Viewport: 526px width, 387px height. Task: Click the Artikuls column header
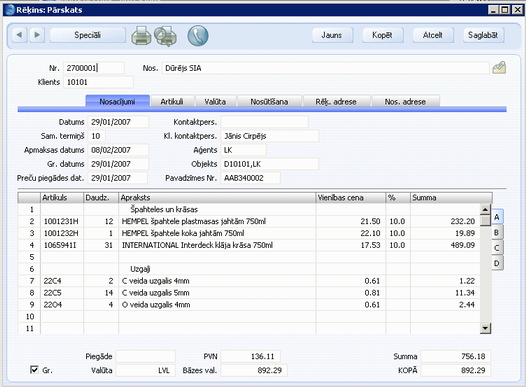(62, 198)
